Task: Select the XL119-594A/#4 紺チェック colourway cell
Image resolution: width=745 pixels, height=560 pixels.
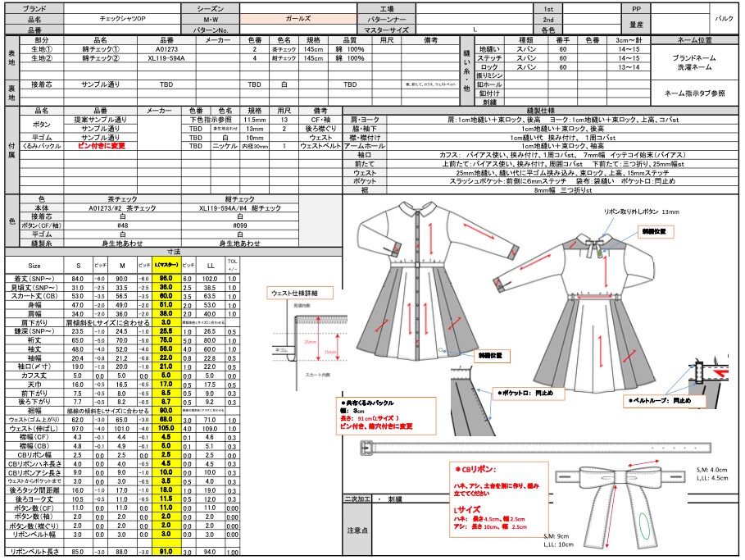Action: [x=240, y=208]
